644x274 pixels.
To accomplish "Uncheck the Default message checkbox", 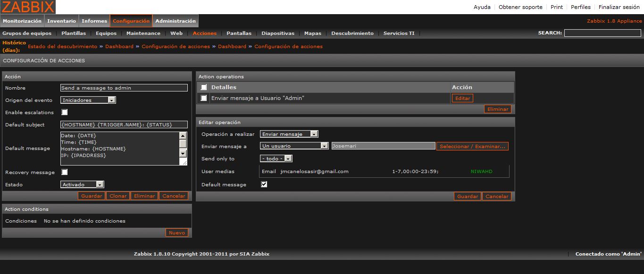I will pos(264,184).
